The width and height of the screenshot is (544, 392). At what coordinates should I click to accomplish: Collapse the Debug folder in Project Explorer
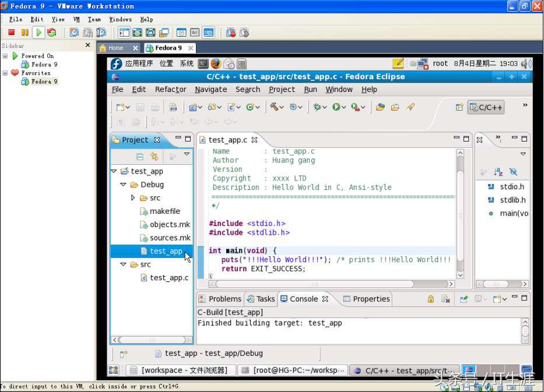click(124, 184)
